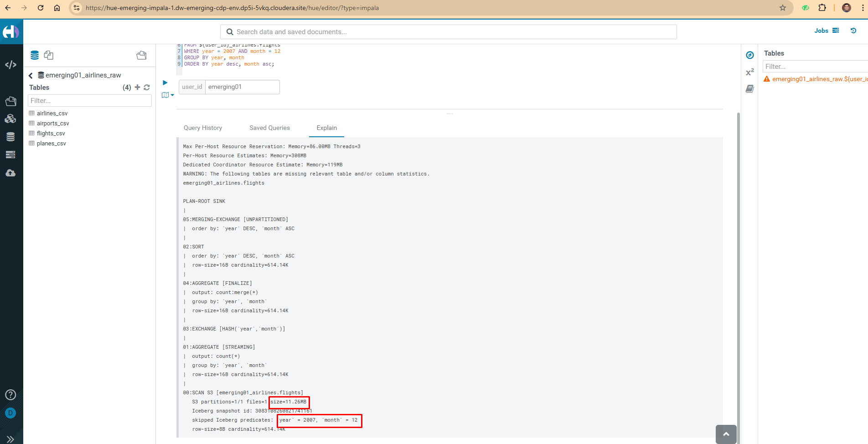Viewport: 868px width, 444px height.
Task: Open the Jobs link
Action: pos(827,31)
